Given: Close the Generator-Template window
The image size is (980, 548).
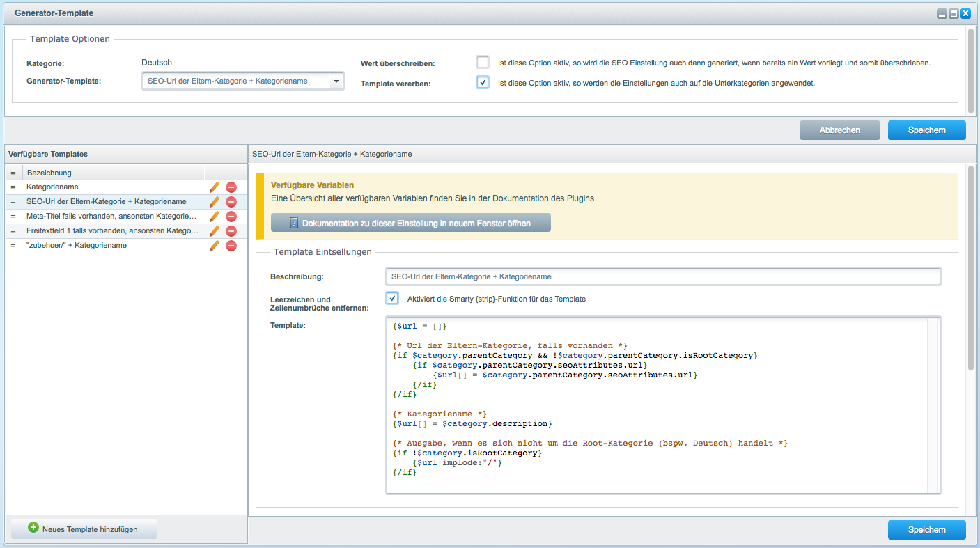Looking at the screenshot, I should click(x=965, y=13).
